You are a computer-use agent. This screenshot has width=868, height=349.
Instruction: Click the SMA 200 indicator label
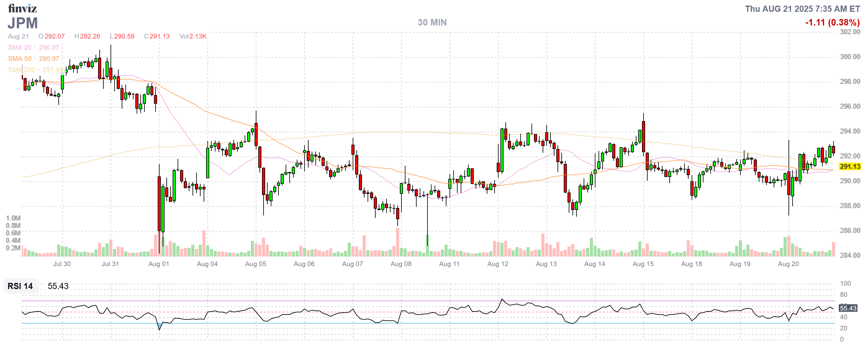point(21,70)
